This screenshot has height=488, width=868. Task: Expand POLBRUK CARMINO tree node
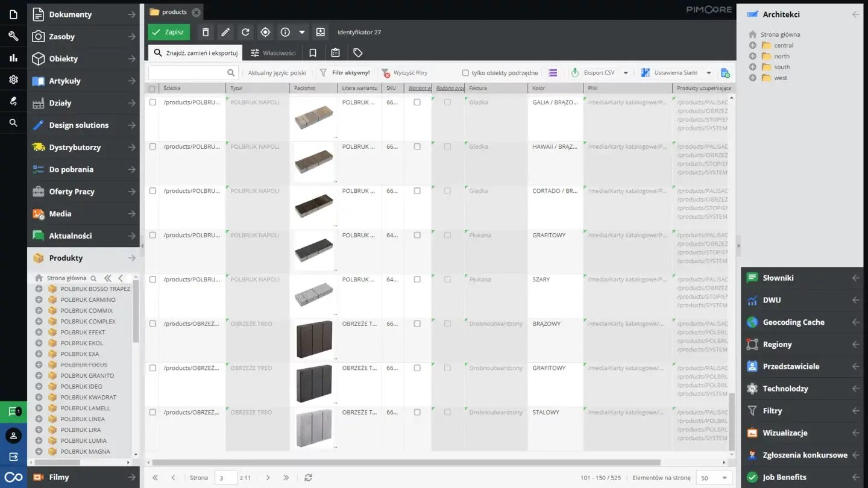click(39, 299)
